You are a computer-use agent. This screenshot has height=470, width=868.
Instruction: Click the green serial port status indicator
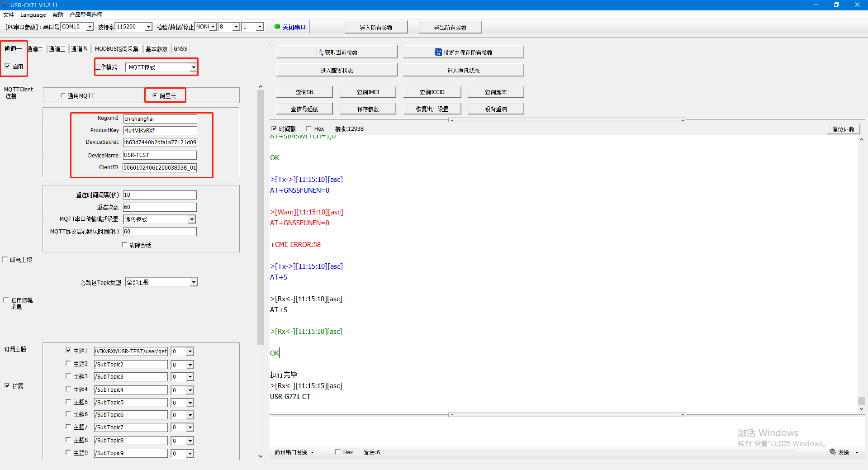[x=277, y=27]
